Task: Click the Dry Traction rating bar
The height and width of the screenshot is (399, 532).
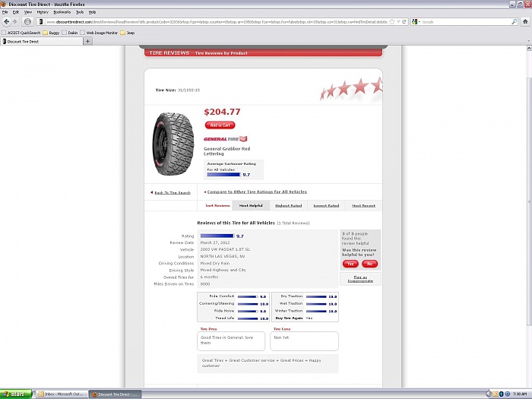Action: click(316, 297)
